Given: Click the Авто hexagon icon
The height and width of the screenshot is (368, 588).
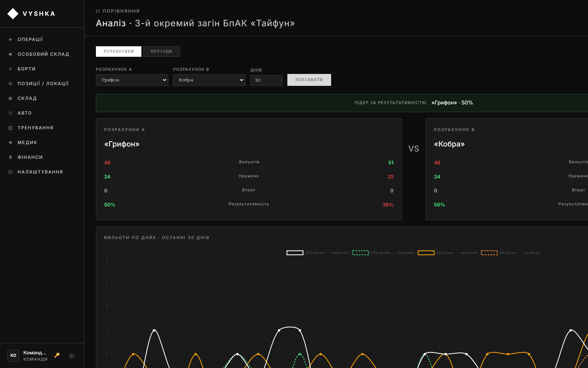Looking at the screenshot, I should [x=10, y=113].
